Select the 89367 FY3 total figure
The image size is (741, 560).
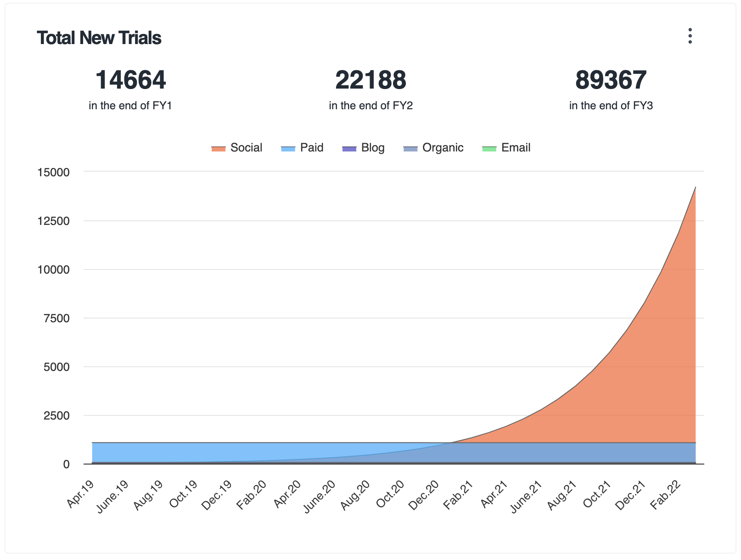611,80
